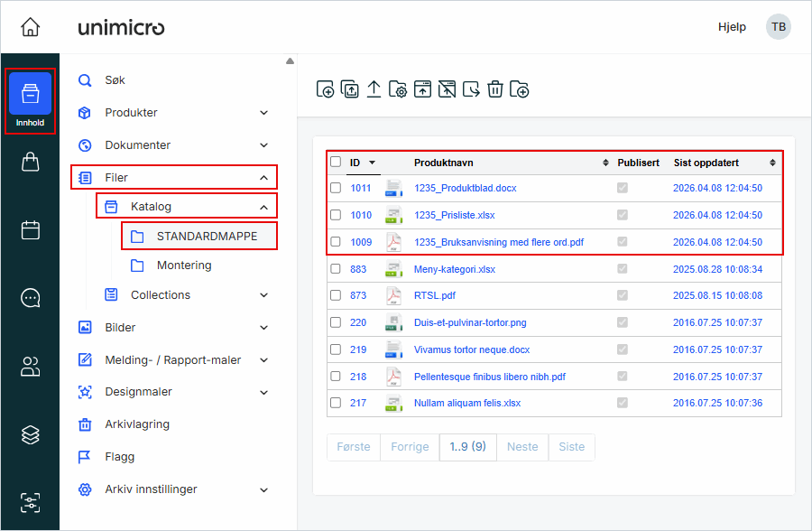812x531 pixels.
Task: Sort by the Sist oppdatert column header
Action: (x=706, y=163)
